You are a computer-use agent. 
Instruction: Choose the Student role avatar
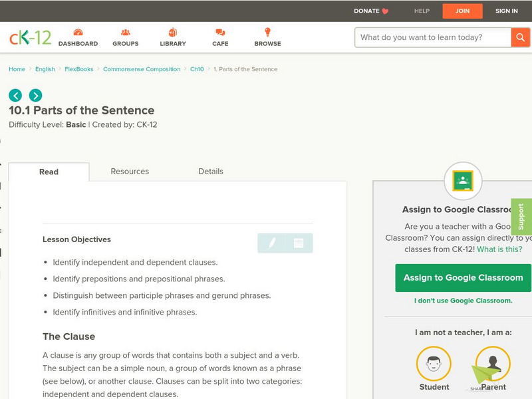tap(434, 364)
